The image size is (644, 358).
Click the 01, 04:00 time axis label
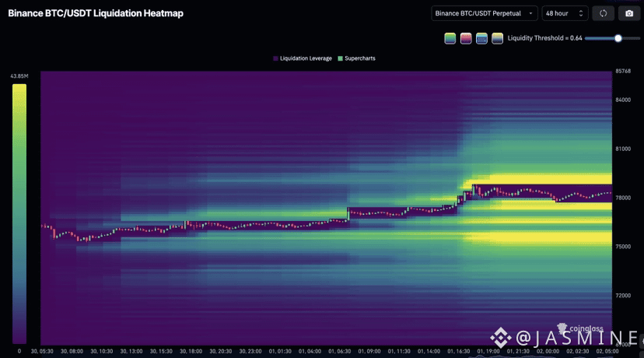click(x=310, y=352)
